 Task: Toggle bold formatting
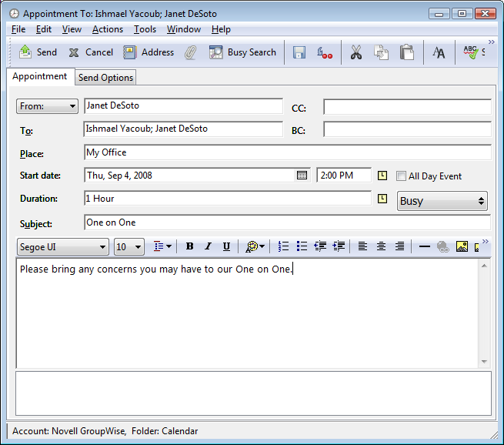click(x=189, y=246)
